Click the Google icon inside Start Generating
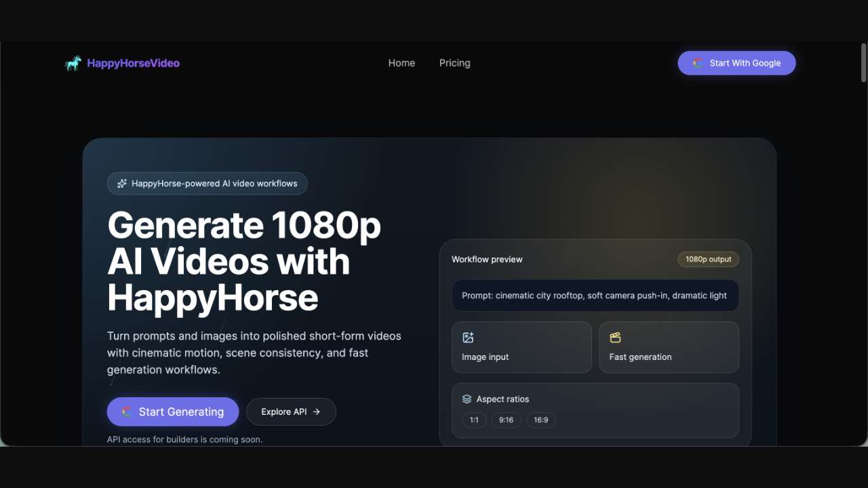Image resolution: width=868 pixels, height=488 pixels. click(126, 411)
